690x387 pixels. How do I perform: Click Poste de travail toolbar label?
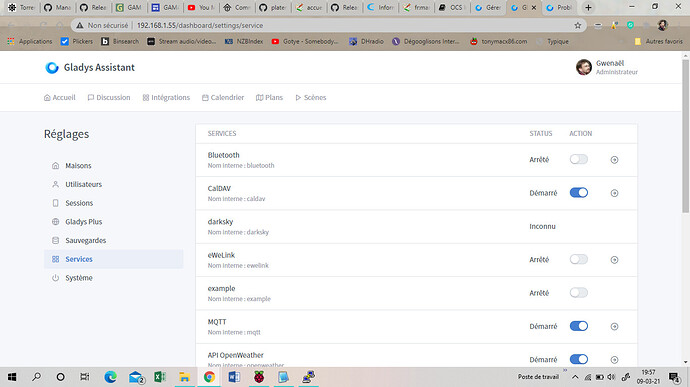click(x=538, y=377)
